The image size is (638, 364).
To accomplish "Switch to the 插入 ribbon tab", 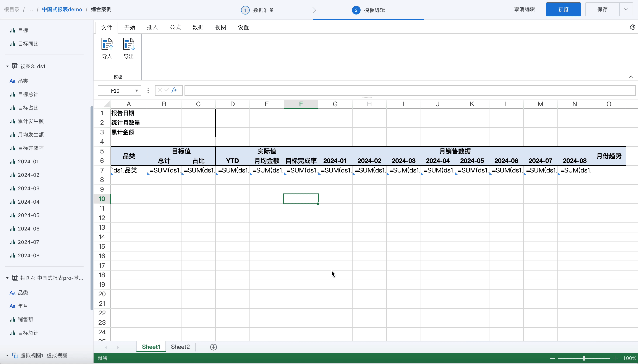I will pyautogui.click(x=152, y=27).
